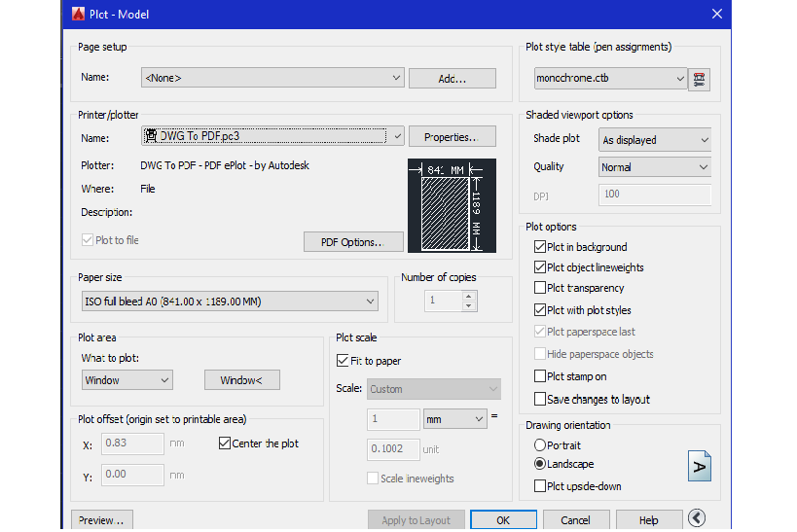The width and height of the screenshot is (797, 532).
Task: Click the scale value 1 field
Action: click(393, 419)
